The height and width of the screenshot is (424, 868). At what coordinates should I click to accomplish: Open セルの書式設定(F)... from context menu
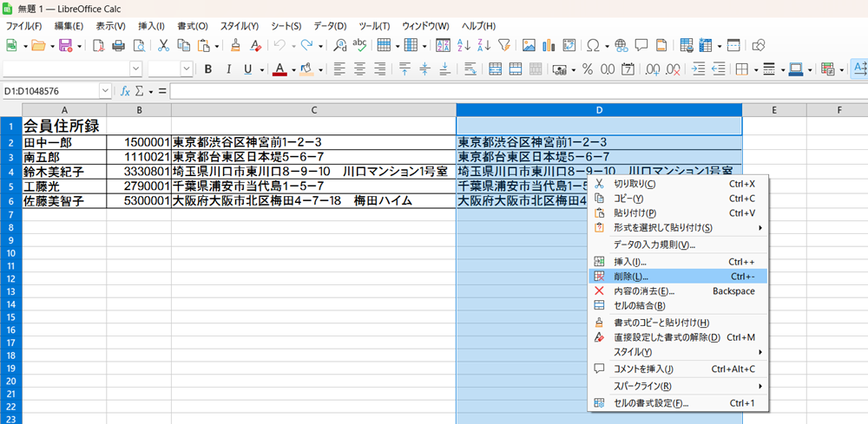(678, 403)
